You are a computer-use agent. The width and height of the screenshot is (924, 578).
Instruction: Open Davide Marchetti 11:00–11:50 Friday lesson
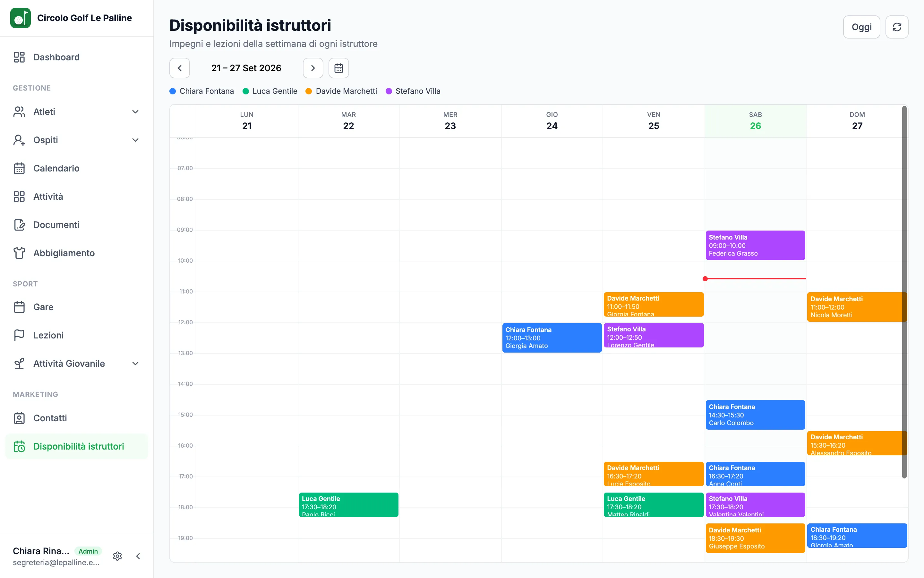[653, 304]
